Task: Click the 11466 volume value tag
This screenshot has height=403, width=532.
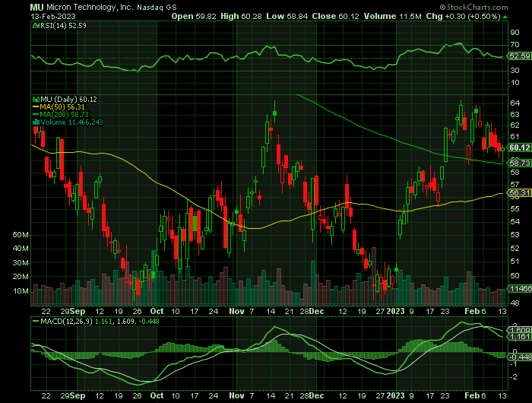Action: click(518, 289)
